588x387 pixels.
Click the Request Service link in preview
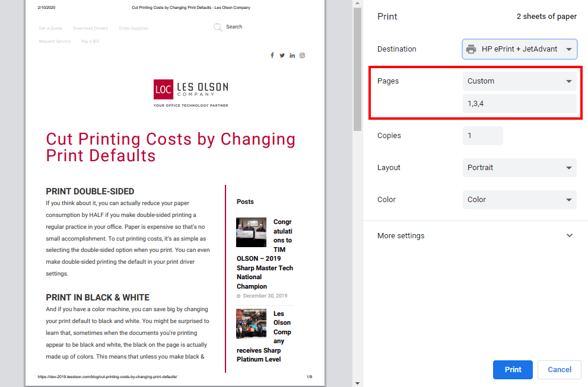pos(55,41)
